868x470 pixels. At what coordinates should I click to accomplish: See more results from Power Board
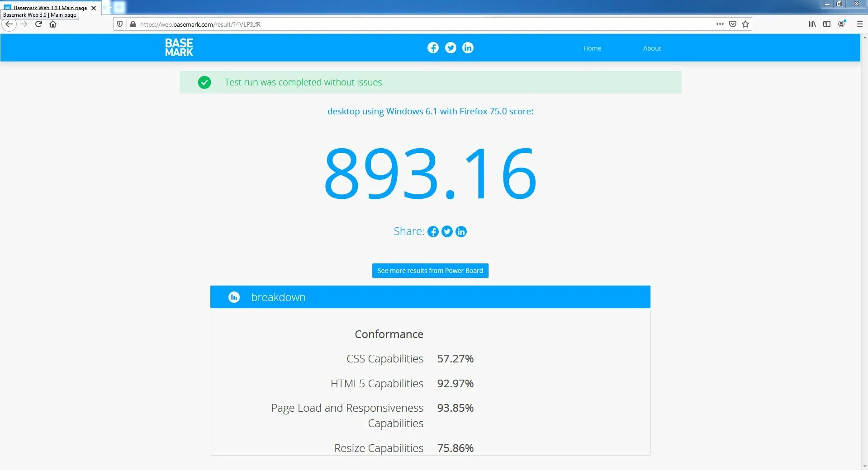(x=430, y=271)
